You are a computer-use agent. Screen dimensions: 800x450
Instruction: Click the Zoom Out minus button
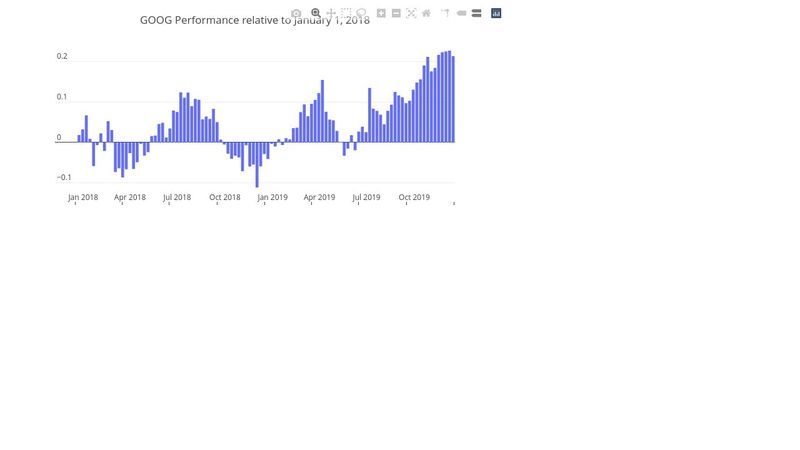click(396, 13)
